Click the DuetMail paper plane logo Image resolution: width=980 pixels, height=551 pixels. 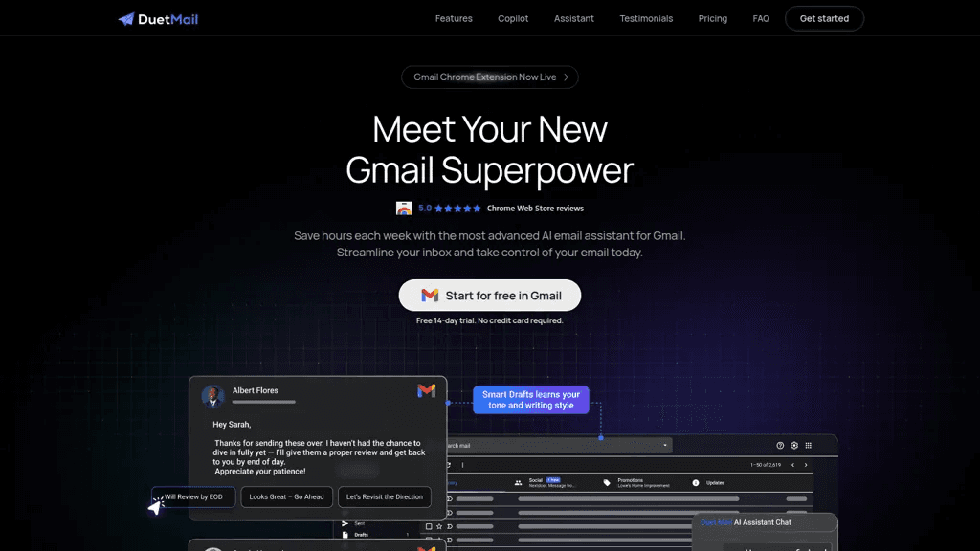tap(126, 19)
